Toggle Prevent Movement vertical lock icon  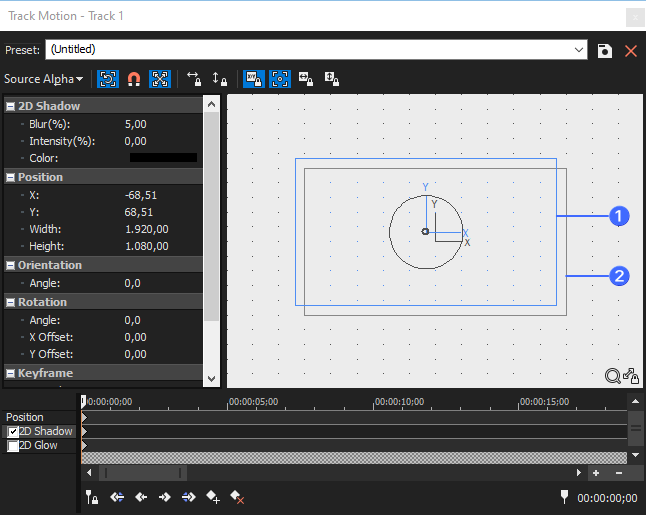(x=220, y=78)
